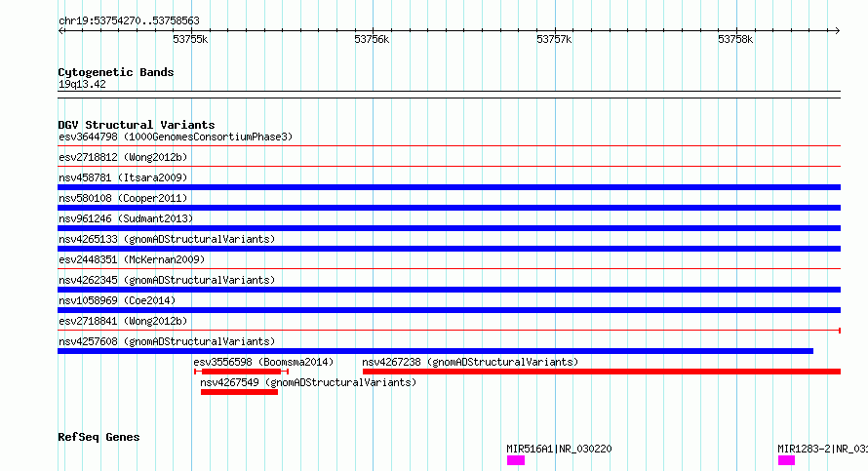Click the 19q13.42 band label
The width and height of the screenshot is (868, 471).
coord(82,84)
